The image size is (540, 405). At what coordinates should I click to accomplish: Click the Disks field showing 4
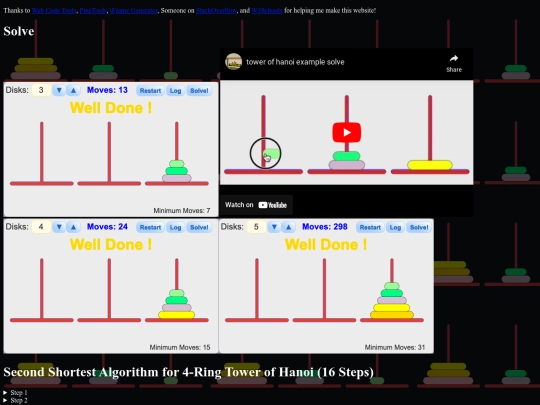click(41, 227)
